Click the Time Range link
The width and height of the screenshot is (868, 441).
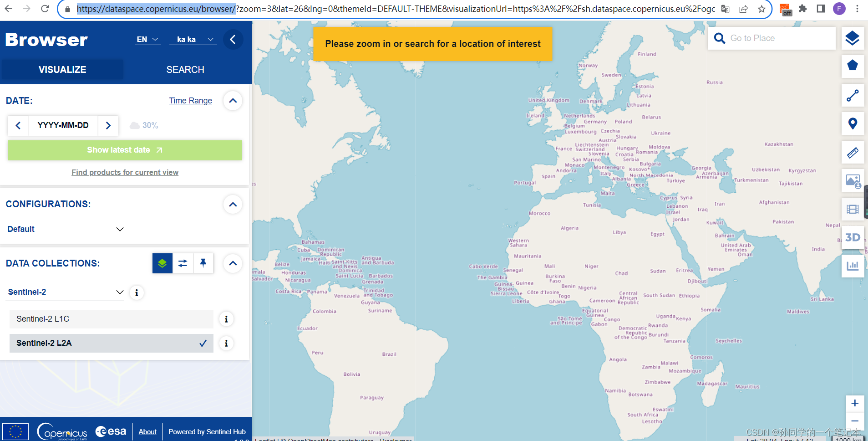(191, 101)
